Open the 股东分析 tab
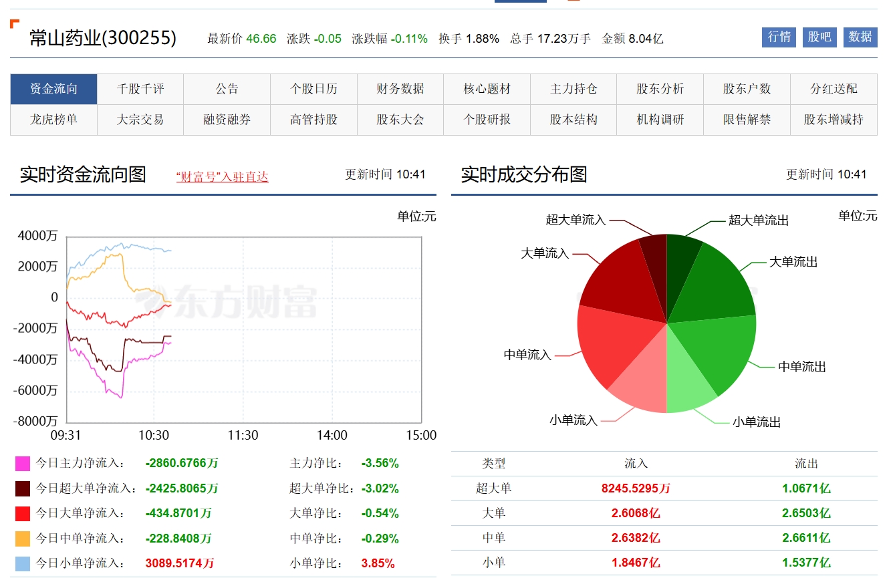 click(x=660, y=89)
